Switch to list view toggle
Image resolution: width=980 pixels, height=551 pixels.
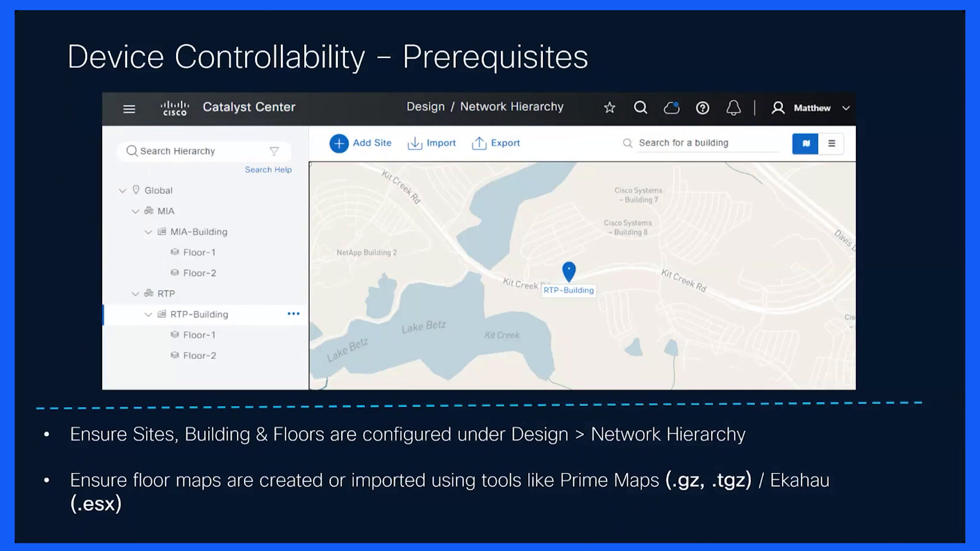(831, 144)
